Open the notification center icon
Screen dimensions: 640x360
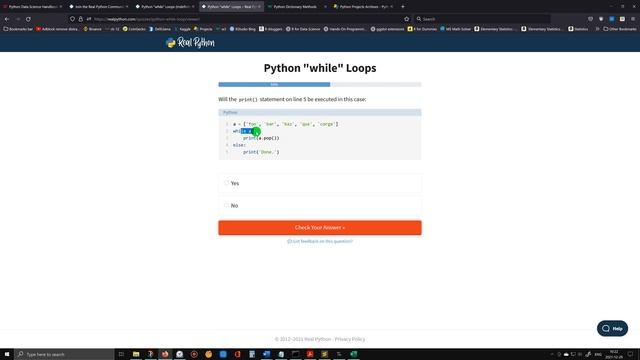pyautogui.click(x=631, y=354)
